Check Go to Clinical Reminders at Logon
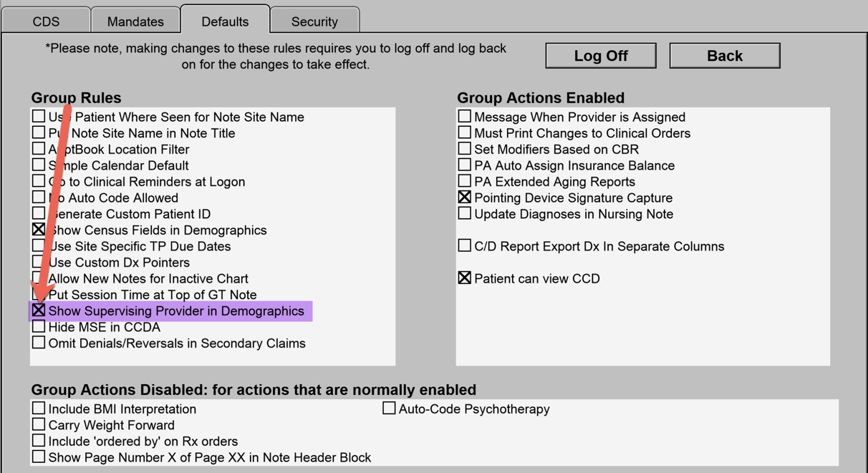The height and width of the screenshot is (473, 868). click(x=39, y=181)
